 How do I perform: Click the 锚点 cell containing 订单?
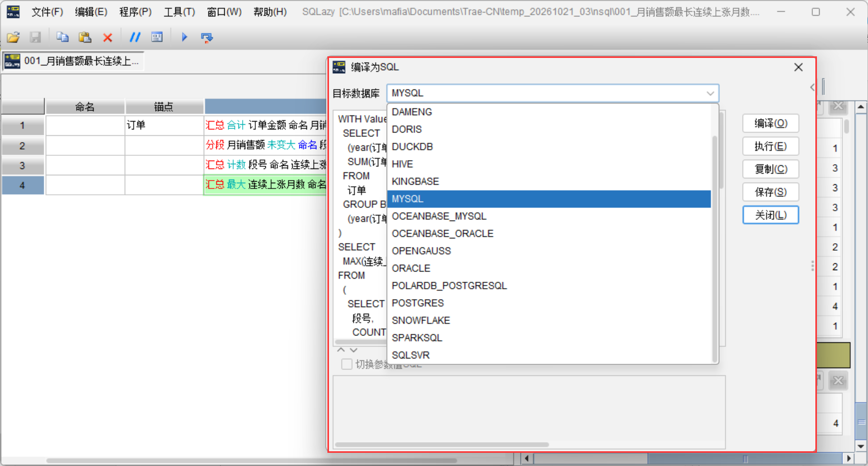164,125
